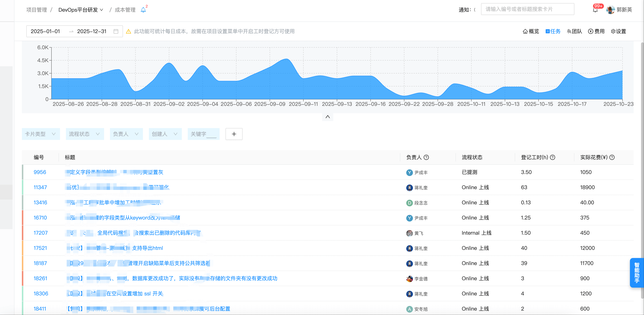展开DevOps平台研发项目切换下拉箭头

(x=102, y=10)
